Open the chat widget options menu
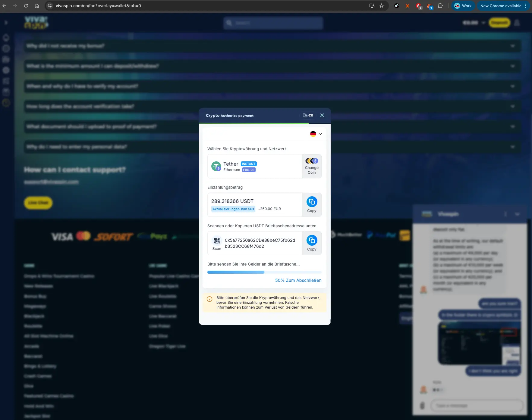 505,214
